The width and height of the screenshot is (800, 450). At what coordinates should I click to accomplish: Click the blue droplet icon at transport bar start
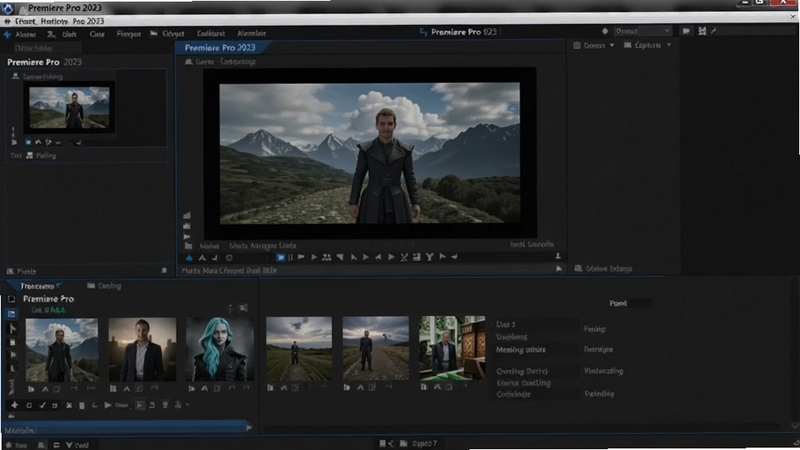click(x=189, y=258)
